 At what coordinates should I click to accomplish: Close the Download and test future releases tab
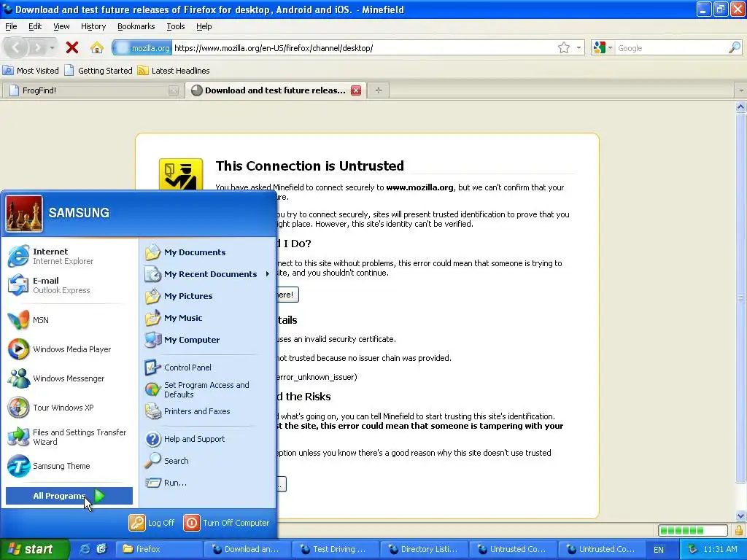(355, 90)
